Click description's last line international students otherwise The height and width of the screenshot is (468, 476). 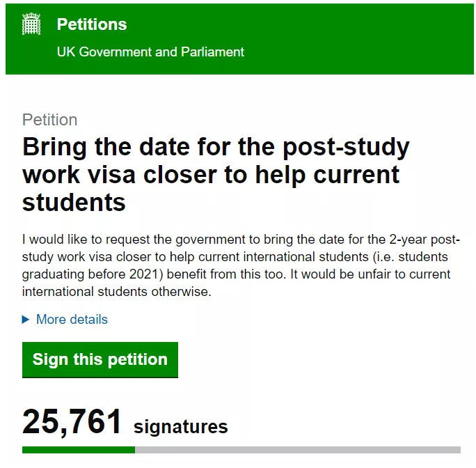tap(117, 292)
